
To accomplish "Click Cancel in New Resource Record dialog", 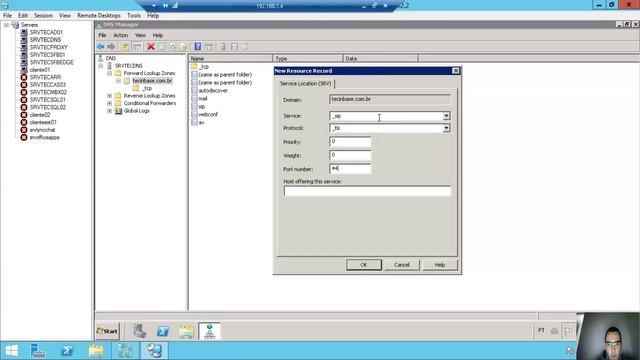I will pyautogui.click(x=402, y=265).
